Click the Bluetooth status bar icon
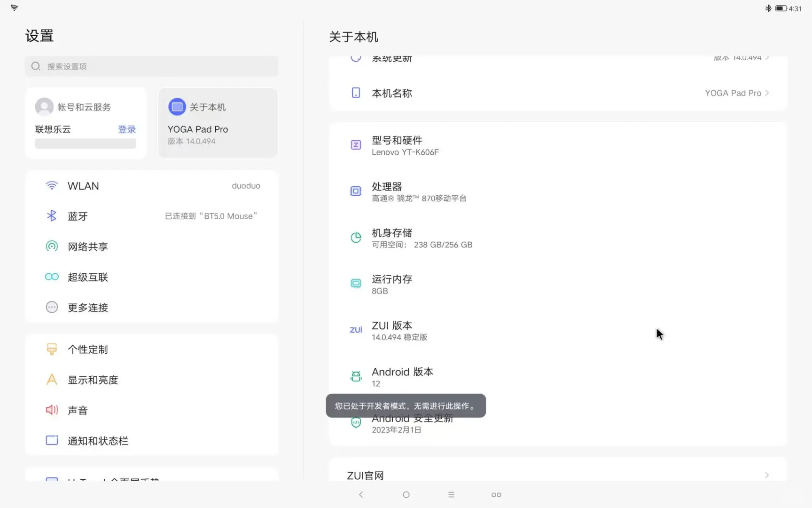The image size is (812, 508). (x=768, y=8)
